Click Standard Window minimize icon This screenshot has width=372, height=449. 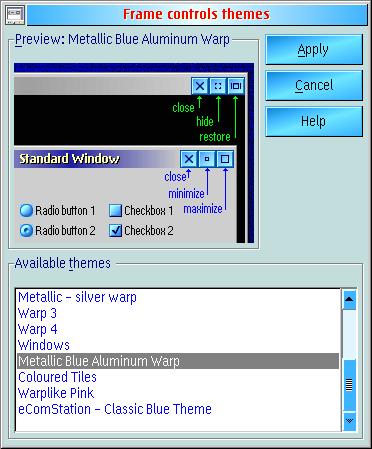coord(207,159)
